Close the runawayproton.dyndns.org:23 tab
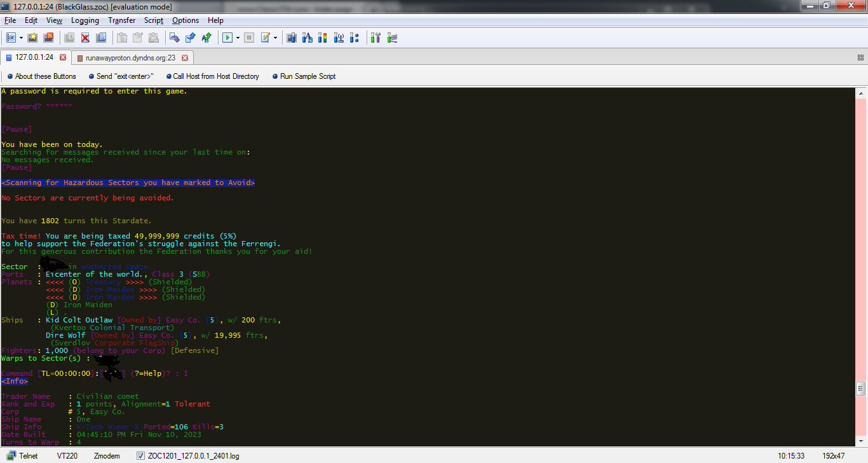Image resolution: width=868 pixels, height=463 pixels. tap(185, 57)
